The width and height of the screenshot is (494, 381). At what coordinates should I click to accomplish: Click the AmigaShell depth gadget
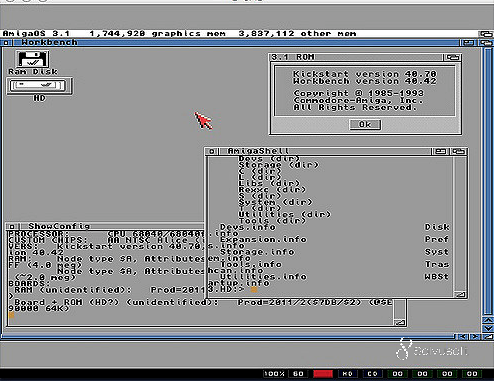click(458, 151)
